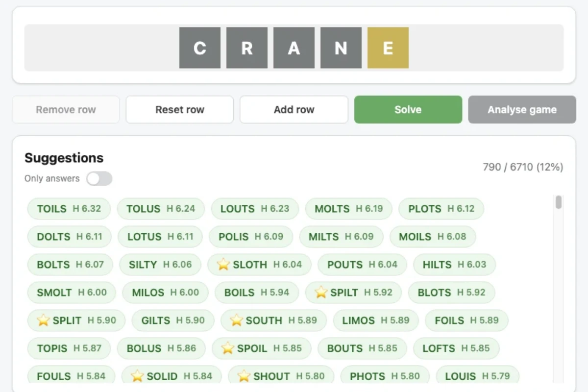This screenshot has height=392, width=588.
Task: Click the grey R tile
Action: [247, 48]
